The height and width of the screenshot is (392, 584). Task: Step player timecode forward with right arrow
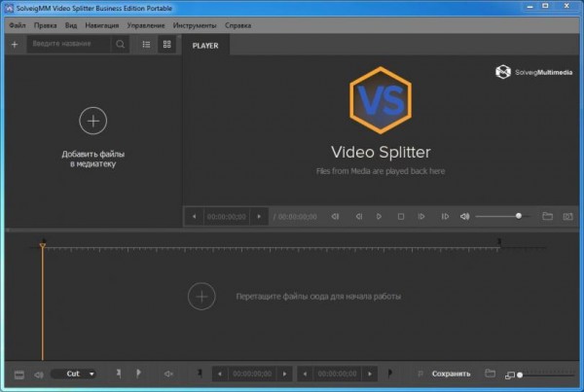click(x=259, y=216)
